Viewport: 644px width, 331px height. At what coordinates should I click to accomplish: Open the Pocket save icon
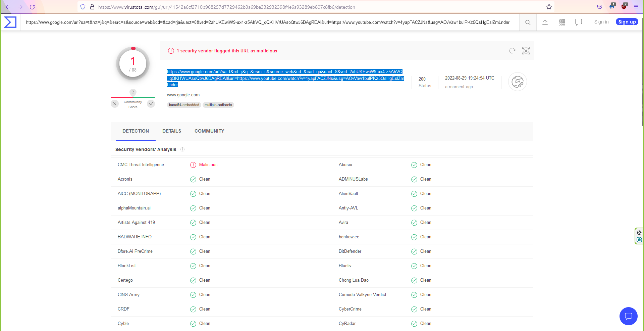(x=600, y=7)
